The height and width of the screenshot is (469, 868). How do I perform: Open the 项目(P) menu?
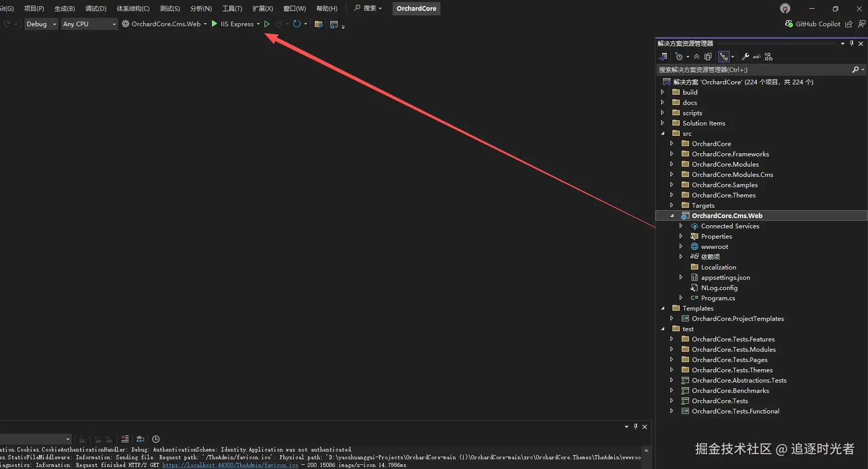click(x=34, y=8)
